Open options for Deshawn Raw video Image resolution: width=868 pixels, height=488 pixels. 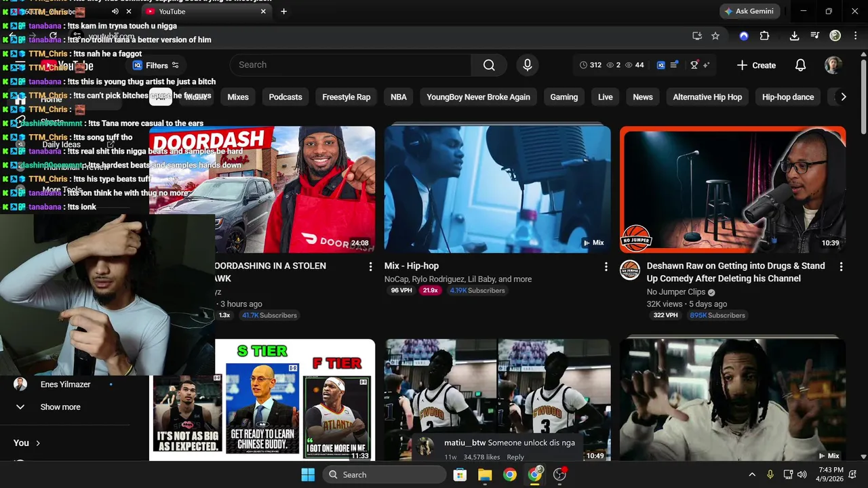(841, 267)
